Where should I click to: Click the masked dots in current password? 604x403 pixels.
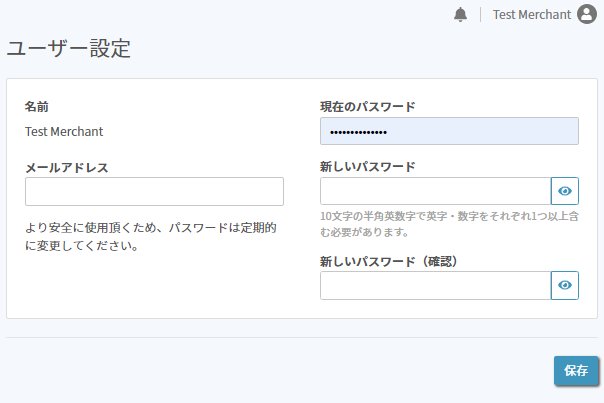coord(358,133)
